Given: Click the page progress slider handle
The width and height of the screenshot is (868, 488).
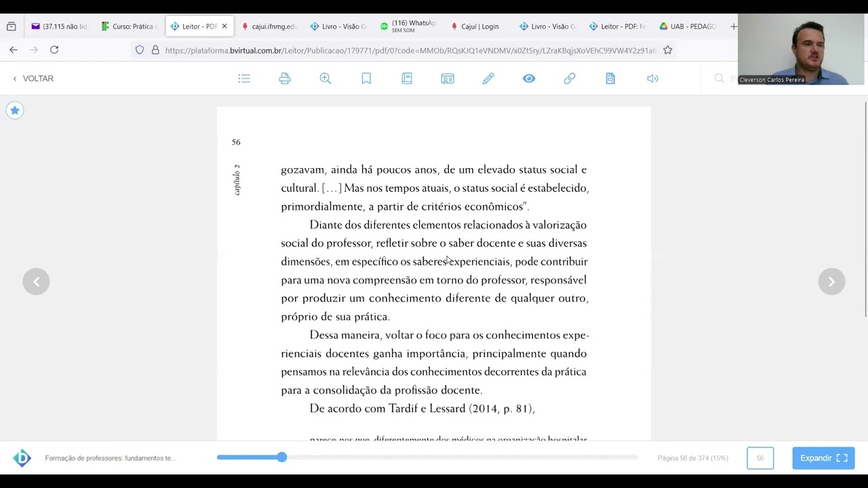Looking at the screenshot, I should pyautogui.click(x=281, y=457).
